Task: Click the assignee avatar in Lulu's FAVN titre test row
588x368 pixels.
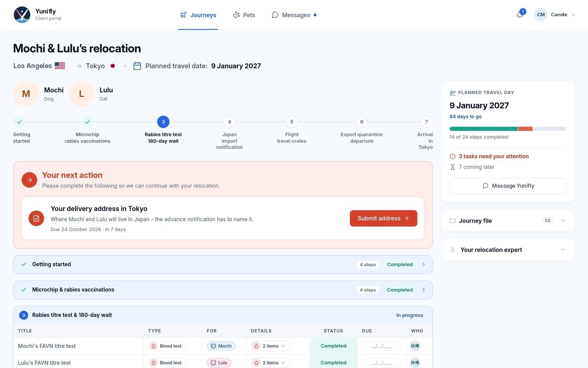Action: tap(415, 362)
